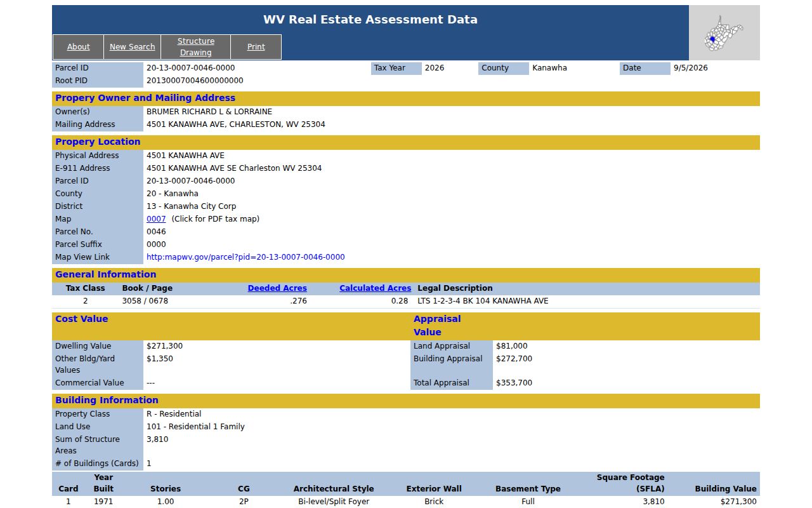
Task: Click the Book / Page value 3058 / 0678
Action: point(145,301)
